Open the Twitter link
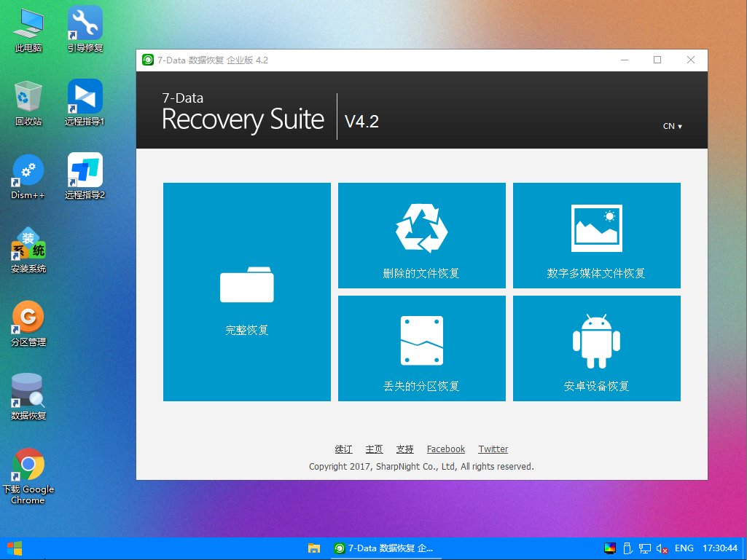This screenshot has width=747, height=560. pyautogui.click(x=493, y=449)
